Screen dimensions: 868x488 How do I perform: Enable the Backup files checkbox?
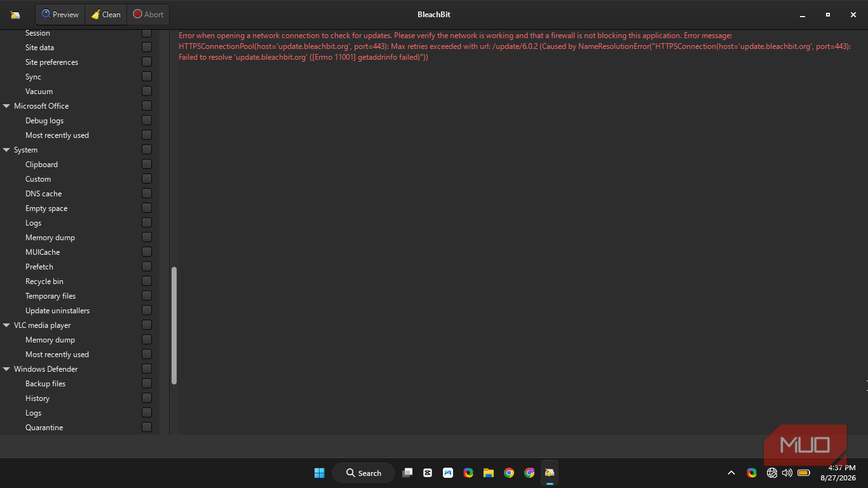click(x=147, y=384)
